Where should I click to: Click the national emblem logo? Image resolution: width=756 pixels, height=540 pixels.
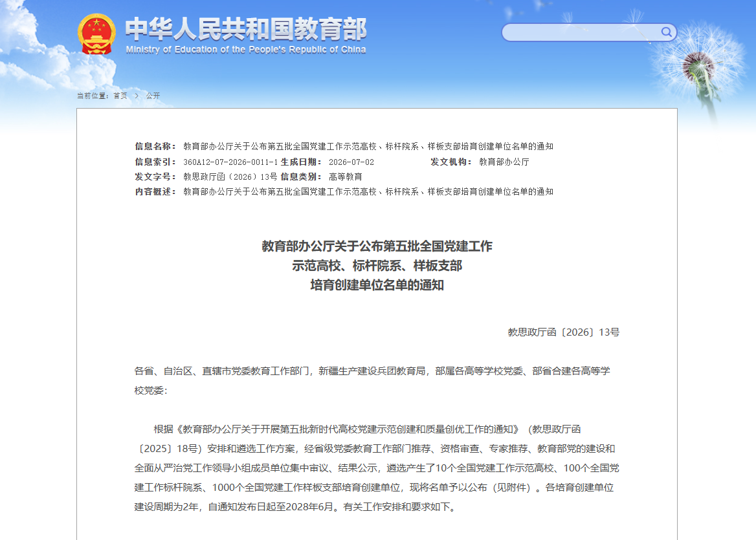click(x=96, y=34)
